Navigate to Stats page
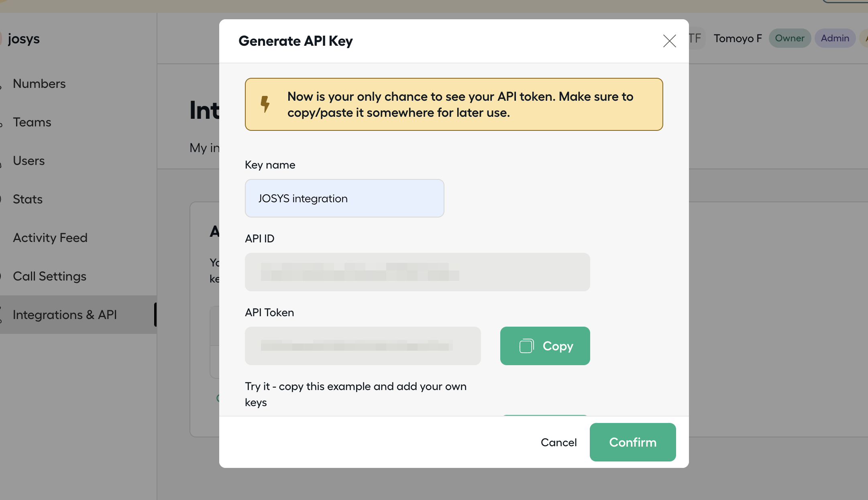The image size is (868, 500). tap(27, 199)
